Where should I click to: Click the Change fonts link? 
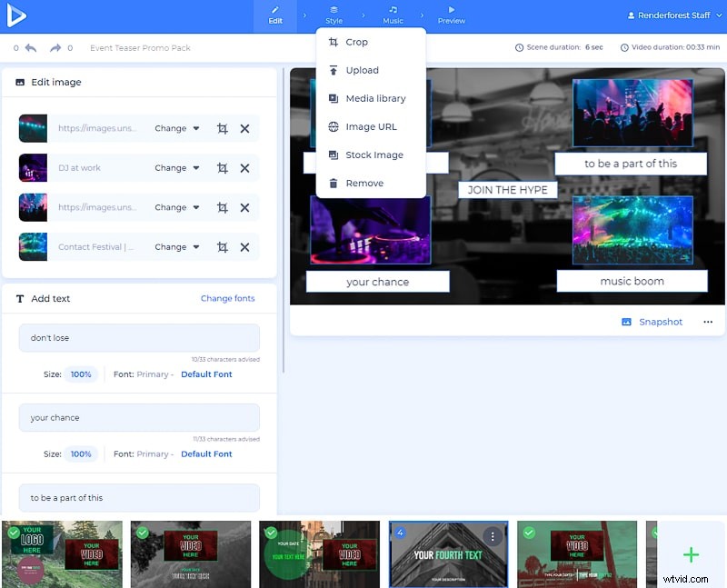pos(227,298)
